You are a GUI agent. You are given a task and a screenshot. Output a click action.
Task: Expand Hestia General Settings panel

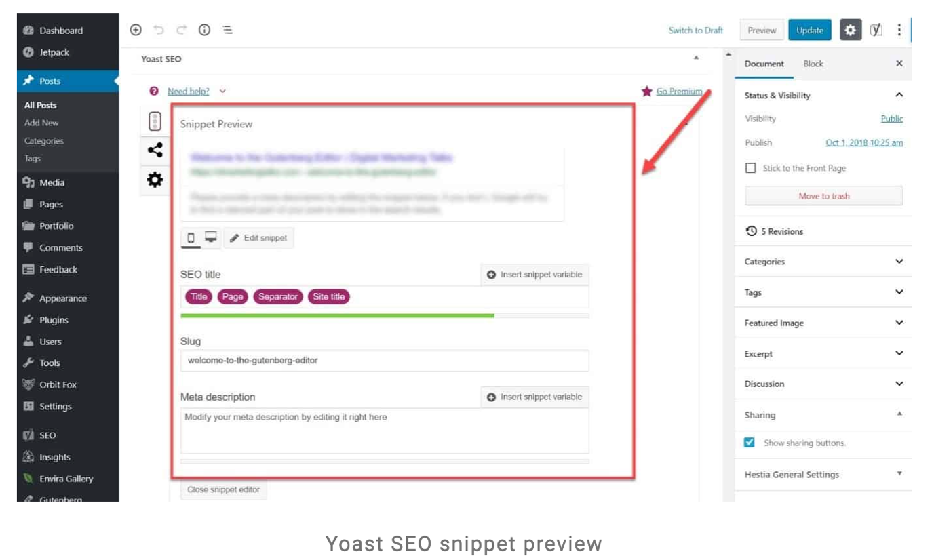coord(899,474)
